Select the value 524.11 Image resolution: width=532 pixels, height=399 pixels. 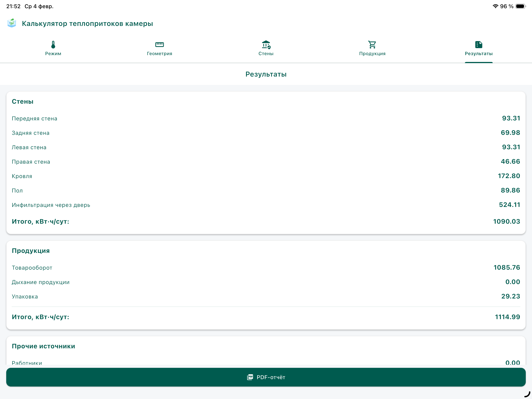[509, 205]
